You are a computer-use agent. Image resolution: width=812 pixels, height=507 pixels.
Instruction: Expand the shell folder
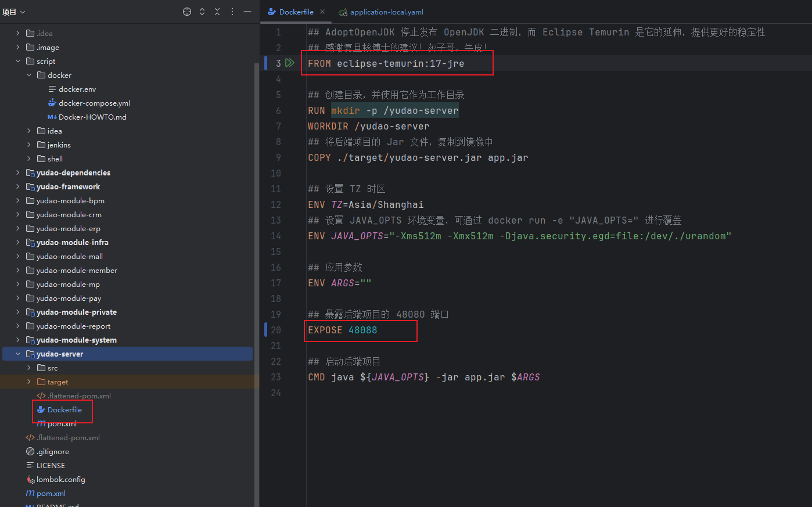point(29,159)
